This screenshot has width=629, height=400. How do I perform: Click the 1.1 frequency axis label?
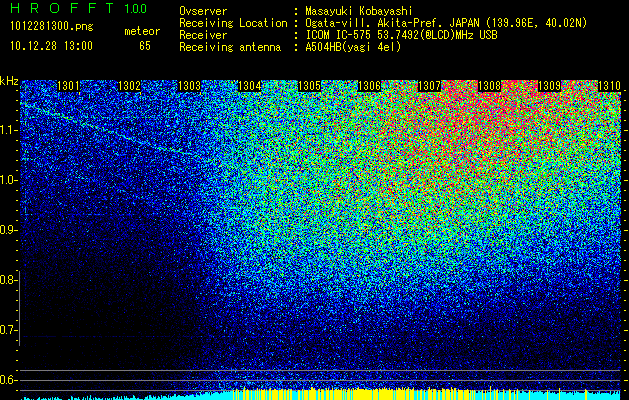point(7,130)
